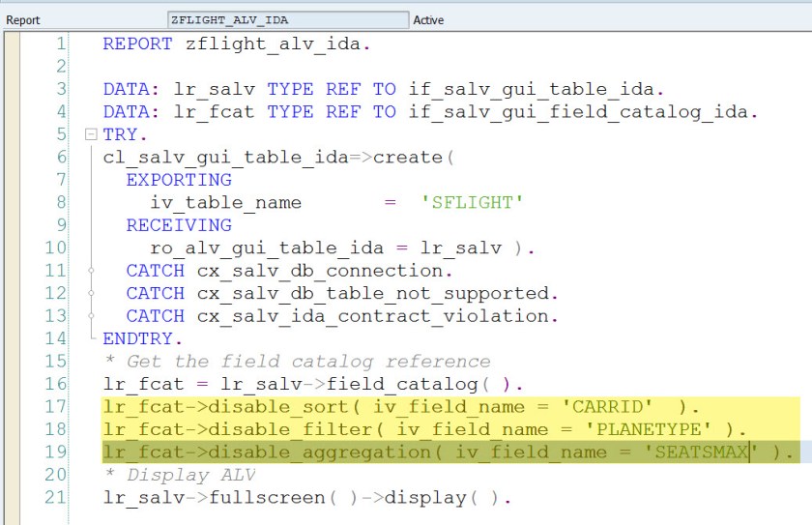Click 'ro_alv_gui_table_ida' parameter
812x525 pixels.
[267, 248]
